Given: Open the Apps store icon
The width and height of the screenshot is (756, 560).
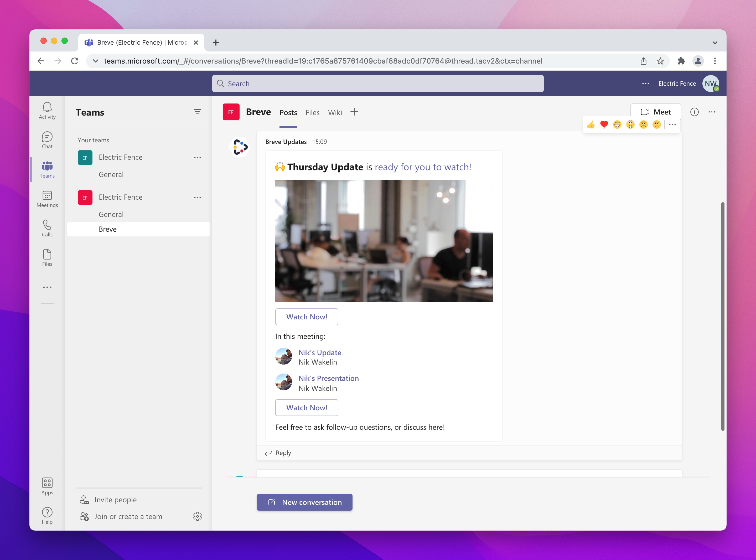Looking at the screenshot, I should [47, 486].
